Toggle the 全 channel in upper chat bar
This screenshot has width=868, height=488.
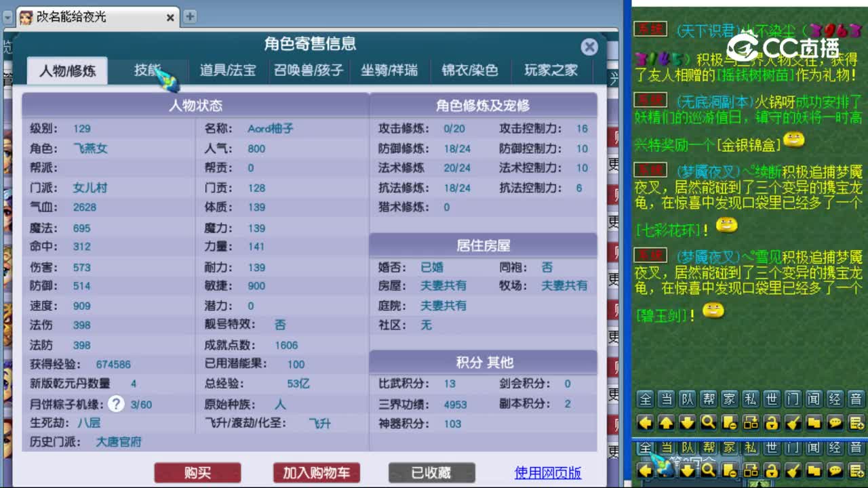click(x=646, y=399)
